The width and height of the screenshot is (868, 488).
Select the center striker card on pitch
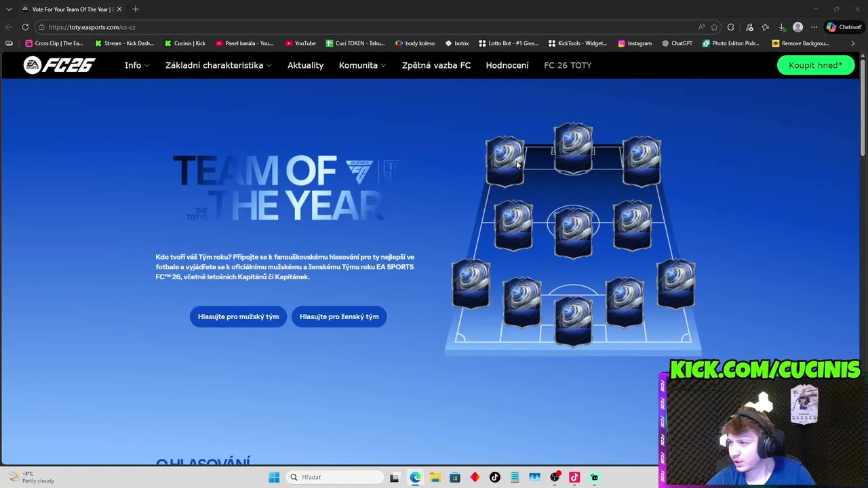pos(574,148)
